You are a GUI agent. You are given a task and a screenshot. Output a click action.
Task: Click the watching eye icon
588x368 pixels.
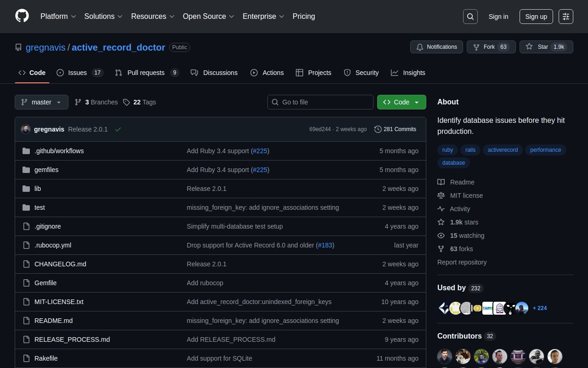point(441,235)
